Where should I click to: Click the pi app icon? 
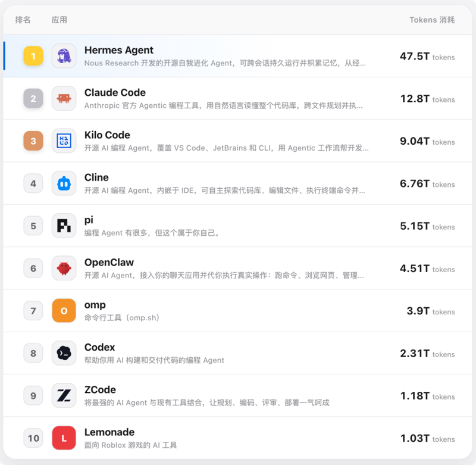click(x=64, y=226)
